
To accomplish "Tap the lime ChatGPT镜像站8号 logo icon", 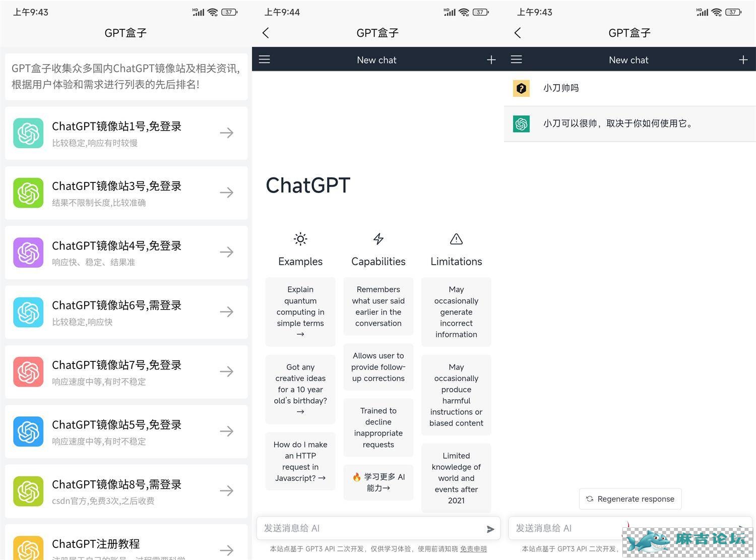I will coord(28,491).
